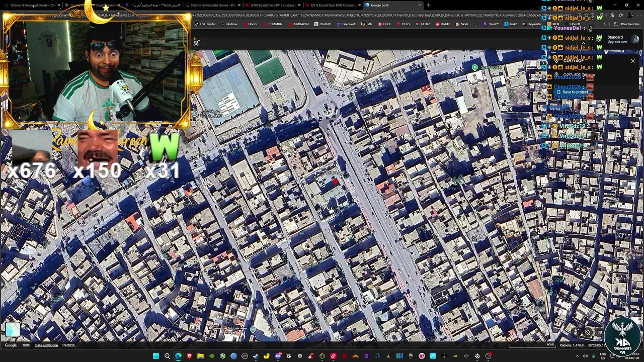The image size is (644, 362).
Task: Open the Data attribution link
Action: pyautogui.click(x=46, y=345)
